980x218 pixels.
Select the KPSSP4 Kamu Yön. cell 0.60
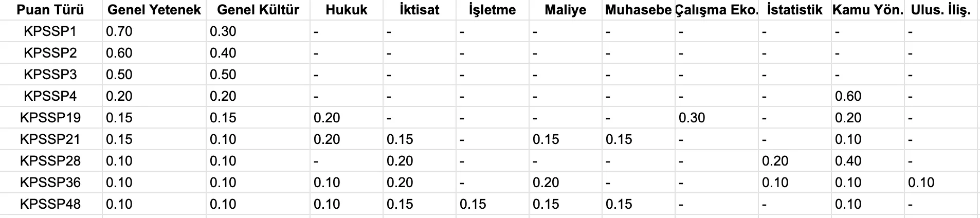coord(848,96)
